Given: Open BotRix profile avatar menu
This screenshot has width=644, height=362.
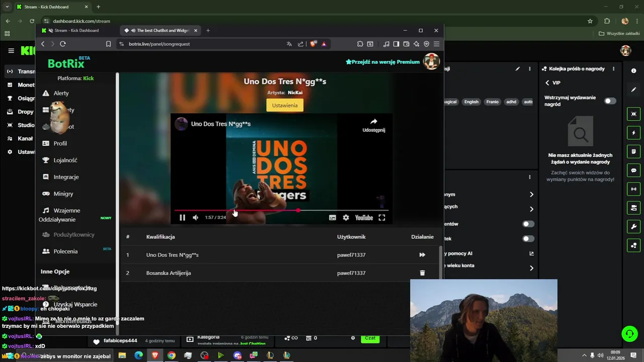Looking at the screenshot, I should click(x=431, y=62).
